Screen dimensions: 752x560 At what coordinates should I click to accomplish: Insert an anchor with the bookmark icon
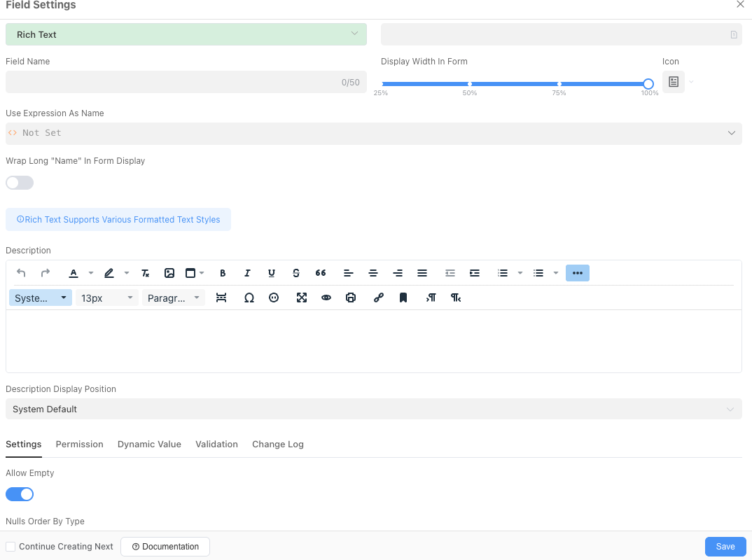click(x=403, y=297)
